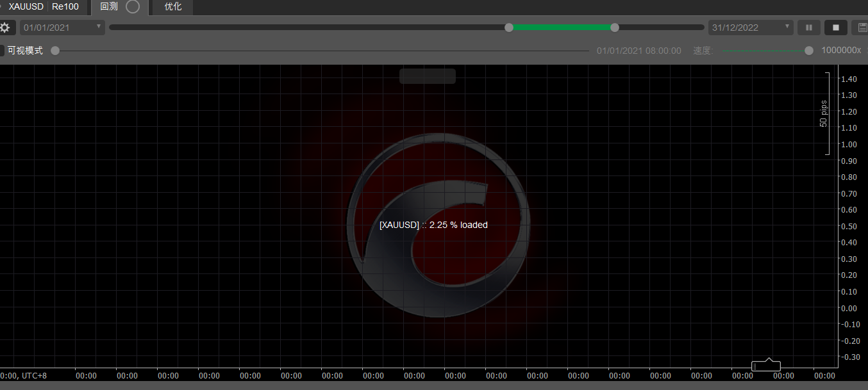Screen dimensions: 868x390
Task: Click the 速度 speed slider knob
Action: coord(809,51)
